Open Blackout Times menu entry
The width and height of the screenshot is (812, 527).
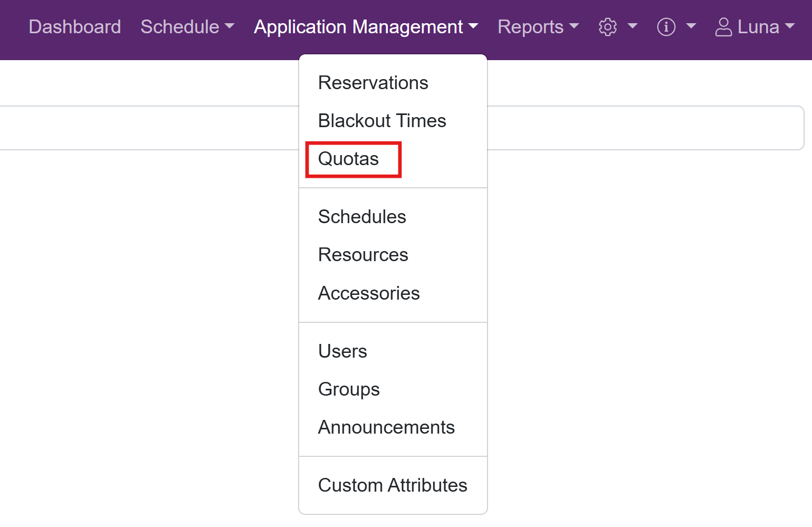(x=382, y=121)
